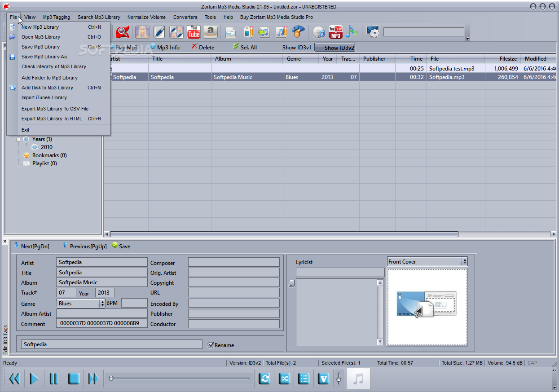Click Save in the tag editor panel

coord(121,246)
